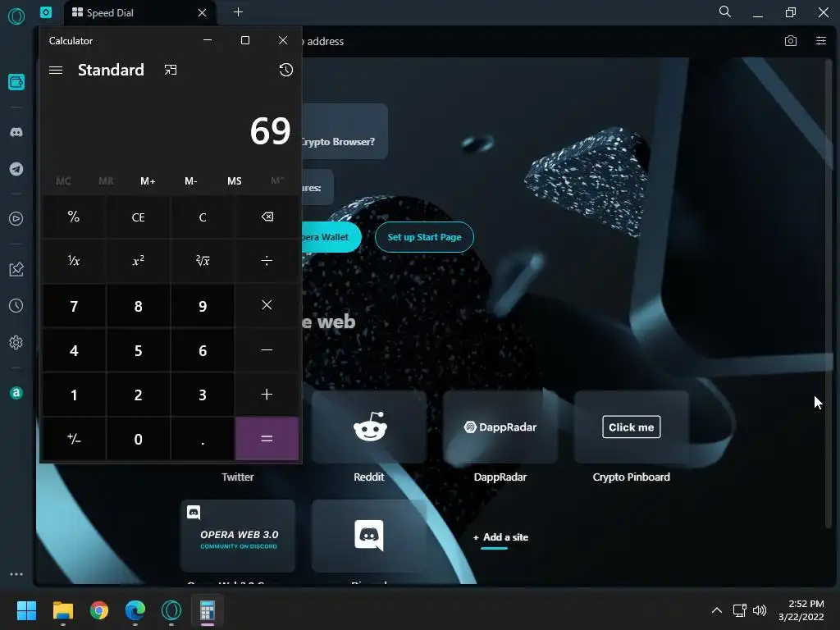Click the multiply operator button

[267, 305]
